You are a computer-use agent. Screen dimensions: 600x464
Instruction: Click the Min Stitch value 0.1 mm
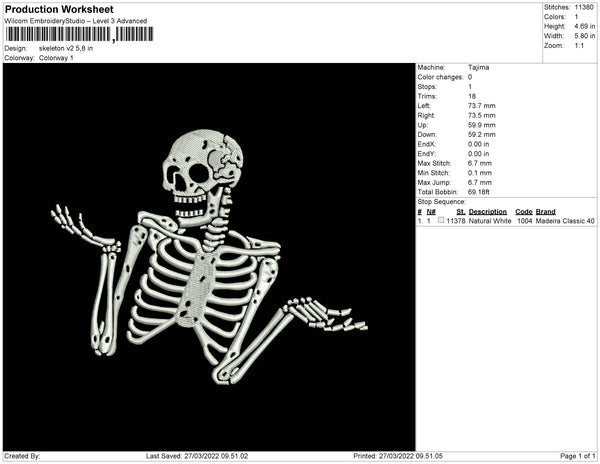click(480, 173)
